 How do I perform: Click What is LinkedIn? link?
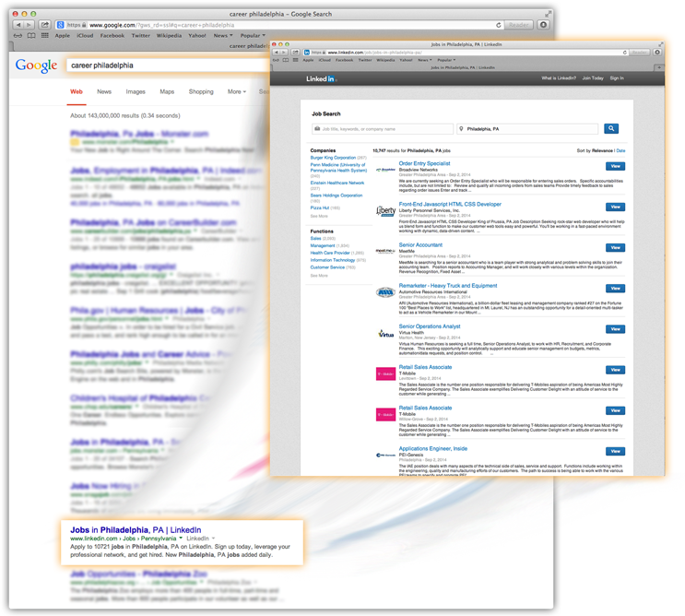(559, 78)
